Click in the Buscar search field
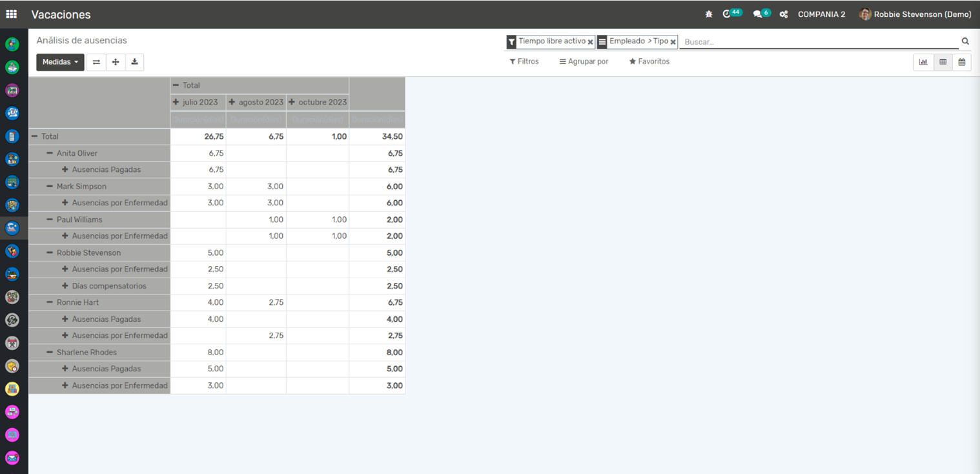 tap(819, 42)
